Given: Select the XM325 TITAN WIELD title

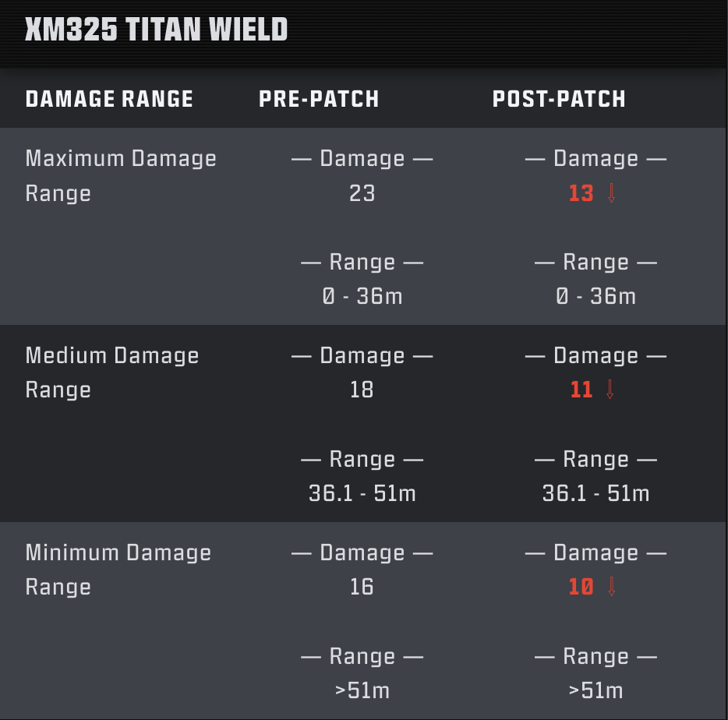Looking at the screenshot, I should (x=157, y=30).
